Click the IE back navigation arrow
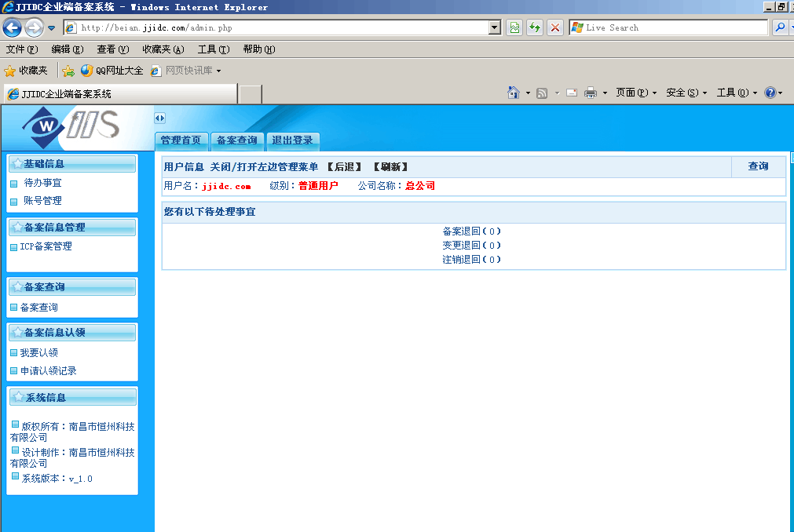Image resolution: width=794 pixels, height=532 pixels. point(12,28)
